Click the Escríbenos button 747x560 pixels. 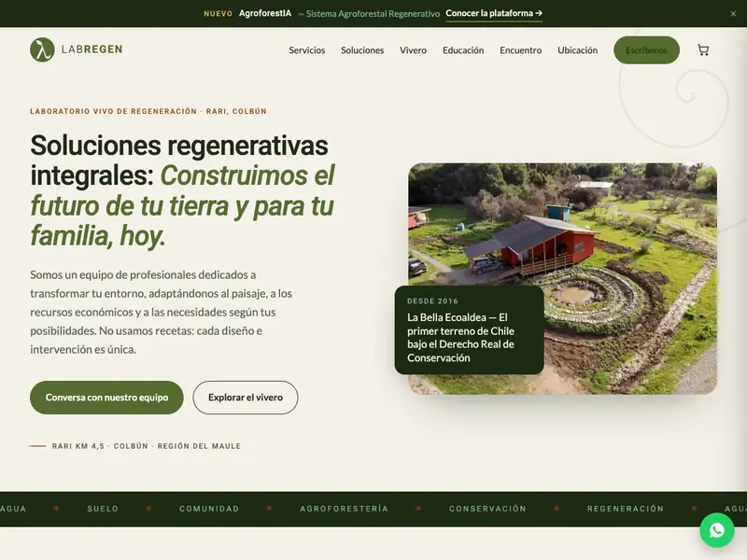646,50
